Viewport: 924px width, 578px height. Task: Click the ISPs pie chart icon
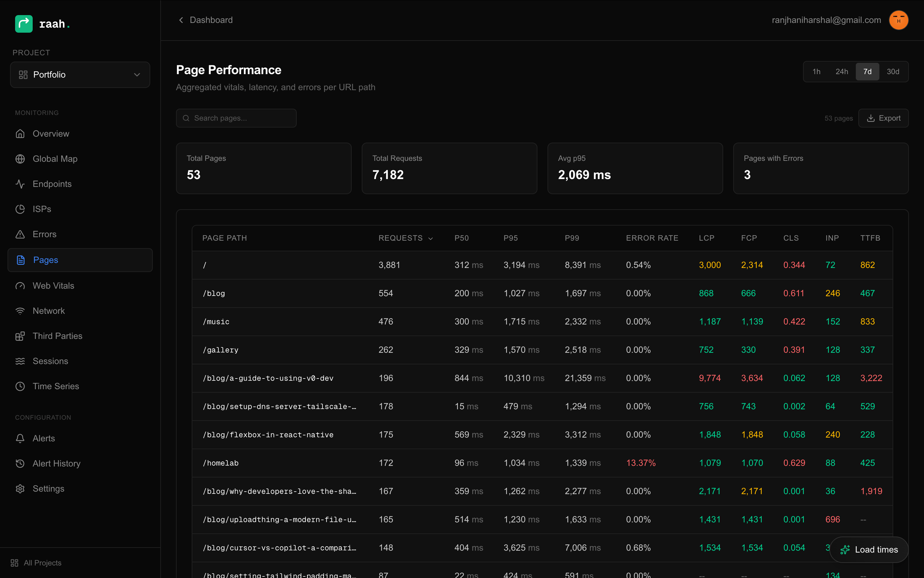(20, 209)
